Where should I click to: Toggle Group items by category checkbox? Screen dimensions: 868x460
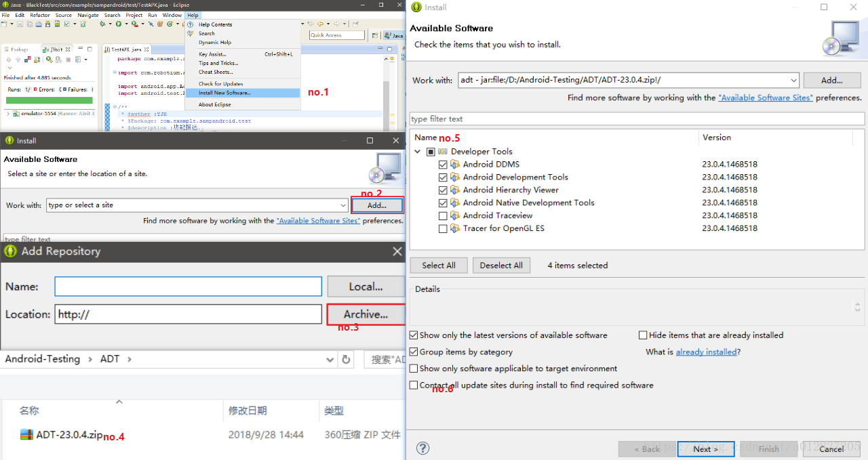point(414,352)
